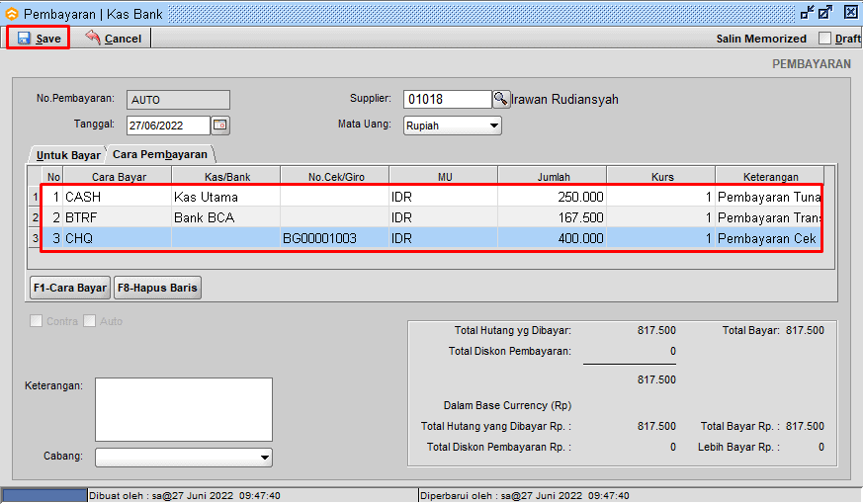Click the 167.500 amount cell
This screenshot has width=863, height=504.
pos(553,217)
